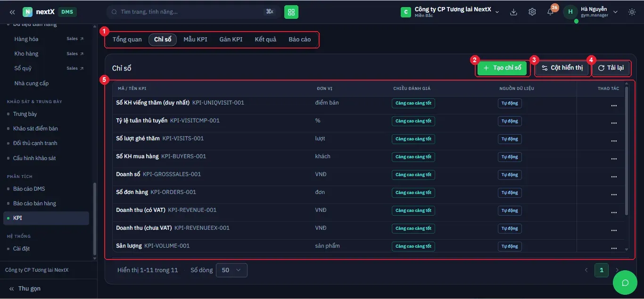Open row actions for Doanh thu (chưa VAT)
This screenshot has width=644, height=299.
coord(614,231)
